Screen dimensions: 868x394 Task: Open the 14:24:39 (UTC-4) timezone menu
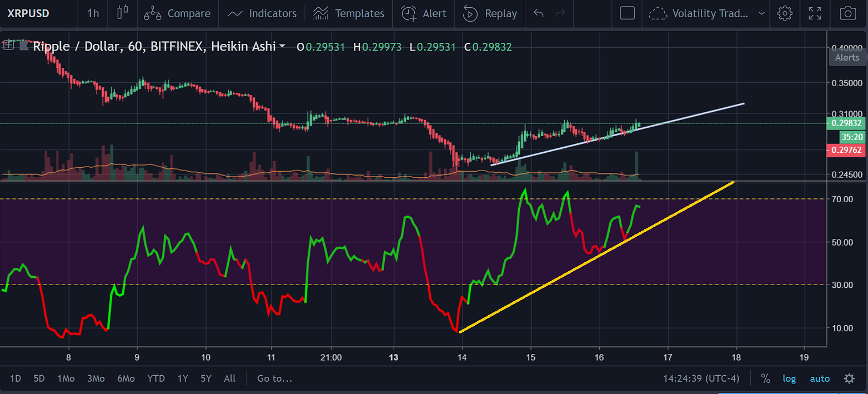point(701,378)
